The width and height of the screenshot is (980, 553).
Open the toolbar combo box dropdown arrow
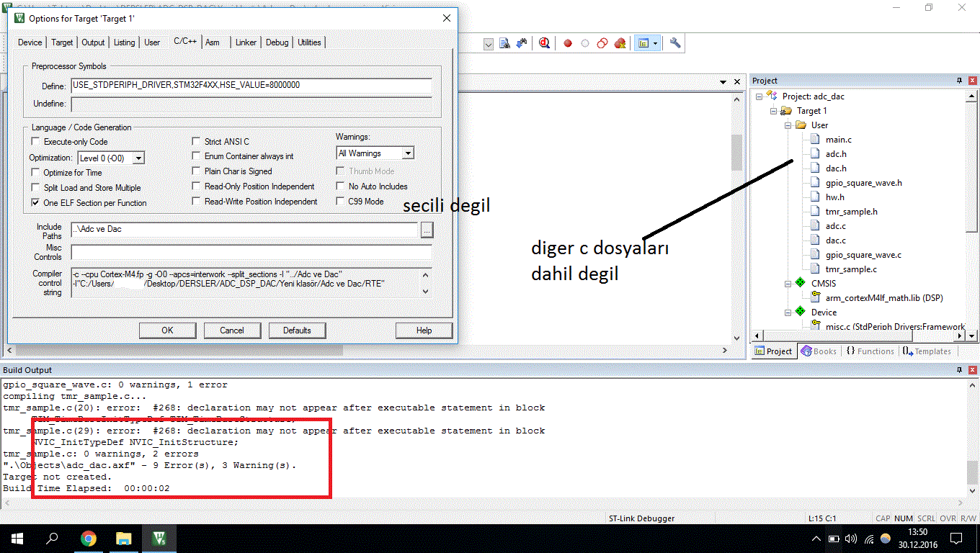pyautogui.click(x=488, y=44)
